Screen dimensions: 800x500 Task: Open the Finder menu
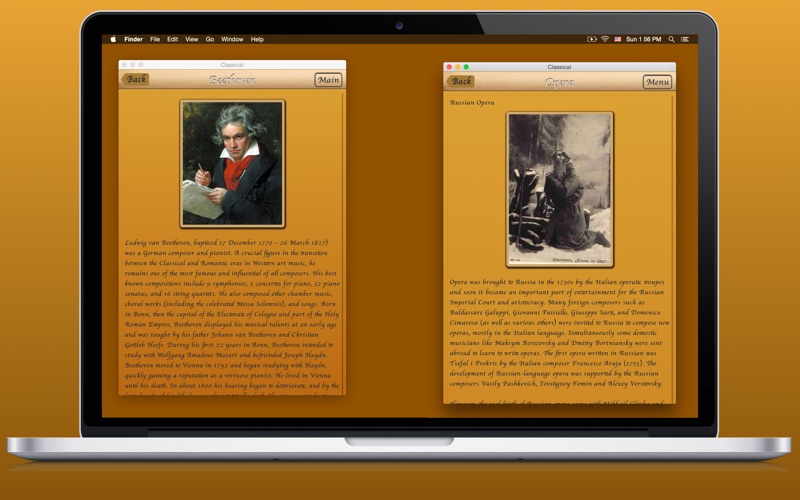[133, 39]
